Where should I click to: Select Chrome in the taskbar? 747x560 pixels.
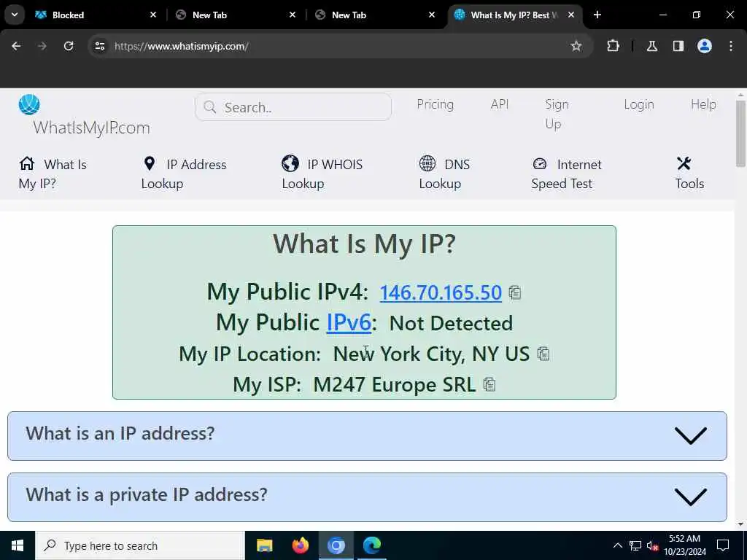pos(336,545)
